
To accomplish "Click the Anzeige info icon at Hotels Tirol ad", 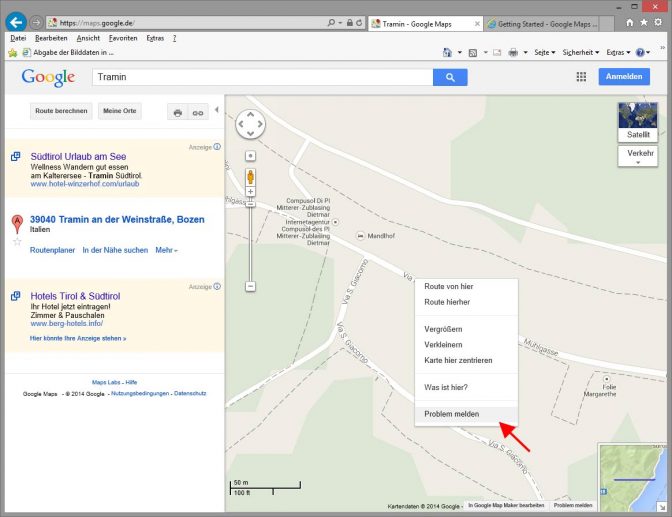I will 217,286.
